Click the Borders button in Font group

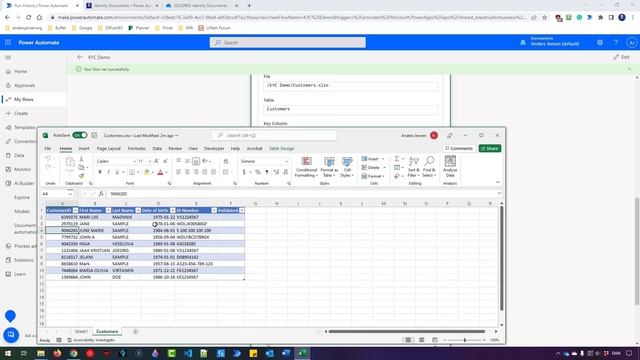[x=132, y=172]
